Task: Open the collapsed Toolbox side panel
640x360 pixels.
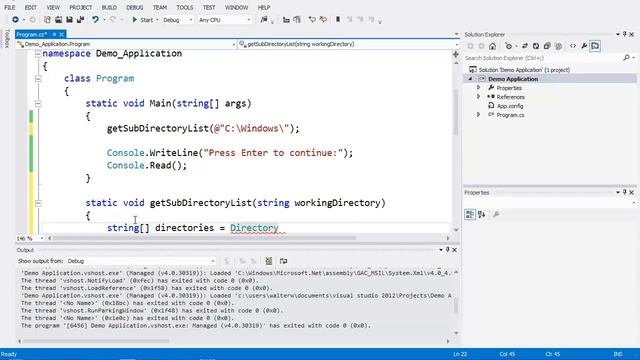Action: click(x=7, y=38)
